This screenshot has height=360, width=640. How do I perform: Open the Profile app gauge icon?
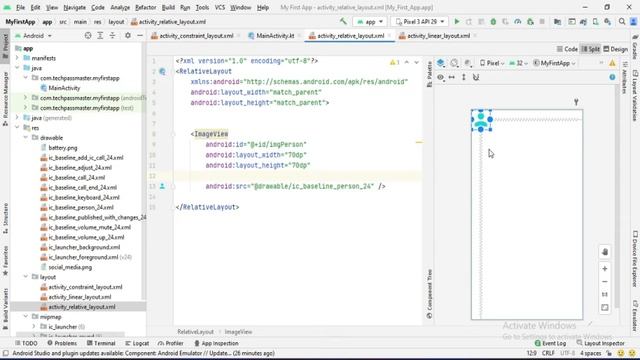(x=518, y=22)
